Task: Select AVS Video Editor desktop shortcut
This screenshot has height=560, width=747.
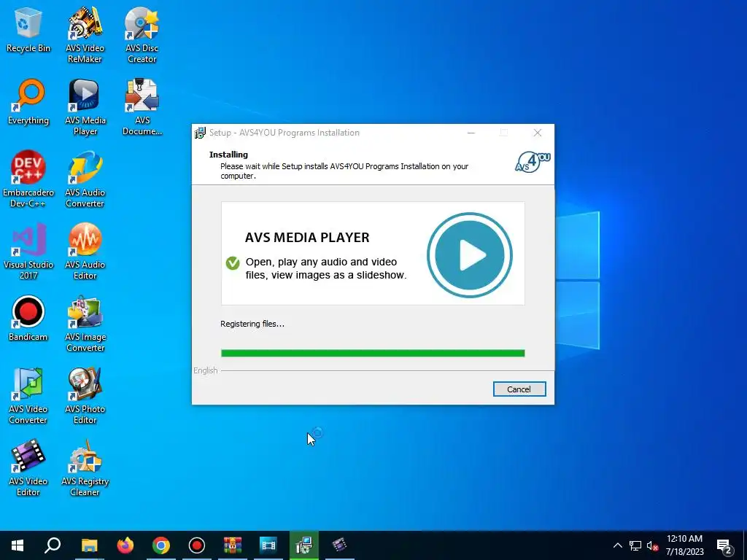Action: point(28,468)
